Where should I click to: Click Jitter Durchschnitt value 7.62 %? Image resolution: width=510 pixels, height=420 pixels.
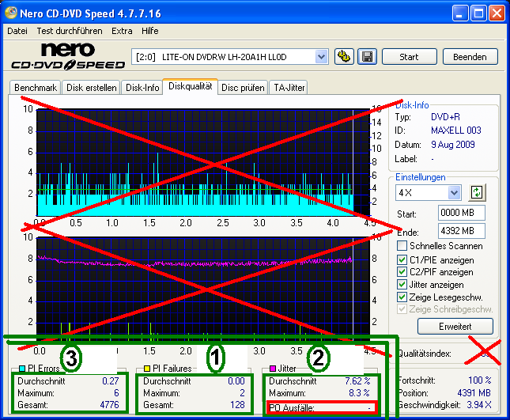pos(357,381)
